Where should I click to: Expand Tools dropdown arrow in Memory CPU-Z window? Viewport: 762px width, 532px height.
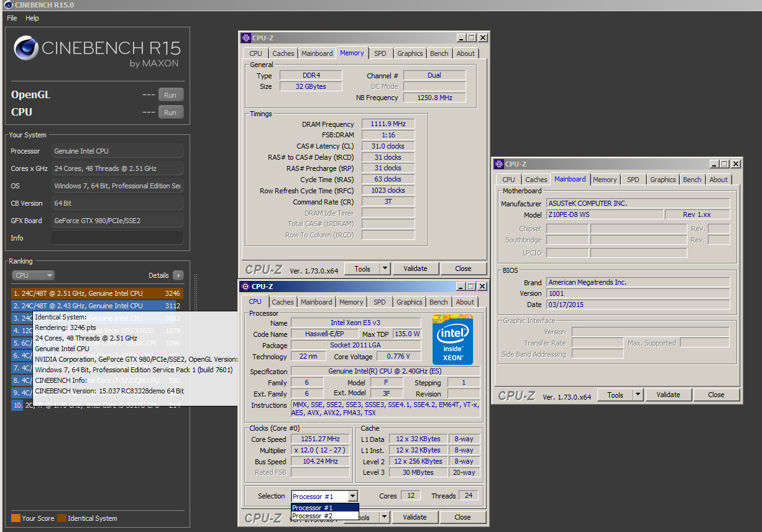385,269
